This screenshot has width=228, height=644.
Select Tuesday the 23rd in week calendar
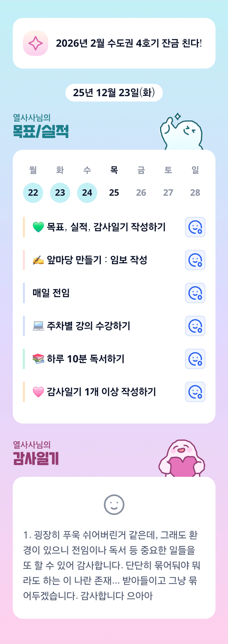60,193
